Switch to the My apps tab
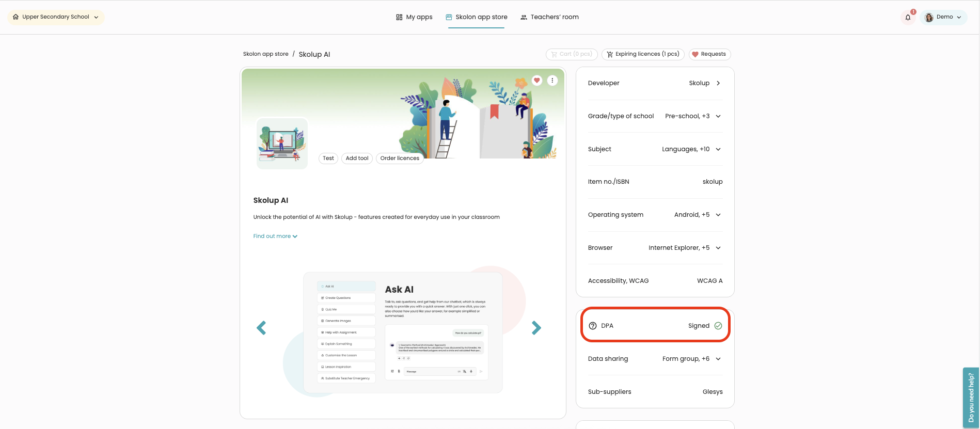This screenshot has height=429, width=980. click(x=414, y=17)
